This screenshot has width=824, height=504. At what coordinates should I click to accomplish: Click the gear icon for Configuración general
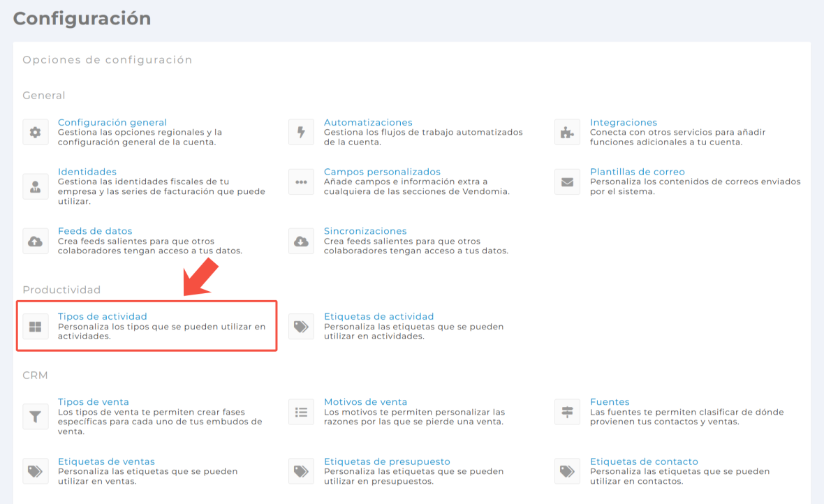(x=36, y=132)
